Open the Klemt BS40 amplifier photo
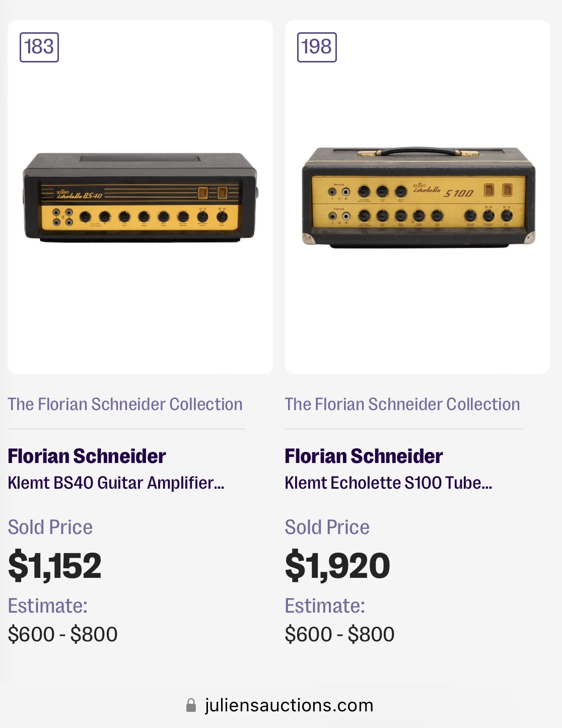 140,197
